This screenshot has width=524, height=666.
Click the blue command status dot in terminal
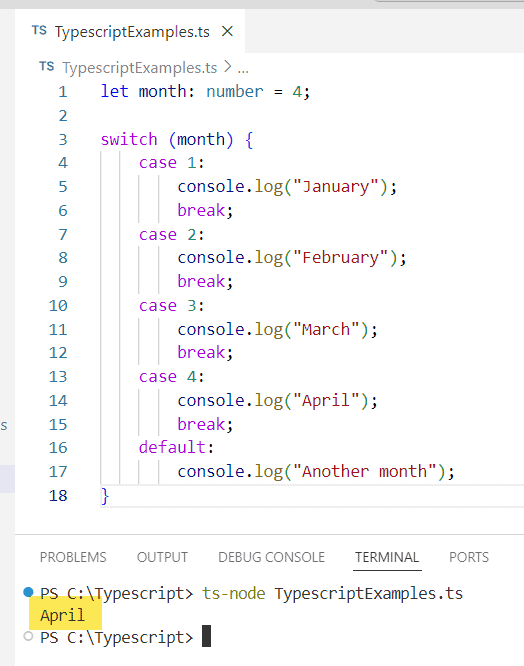click(28, 592)
